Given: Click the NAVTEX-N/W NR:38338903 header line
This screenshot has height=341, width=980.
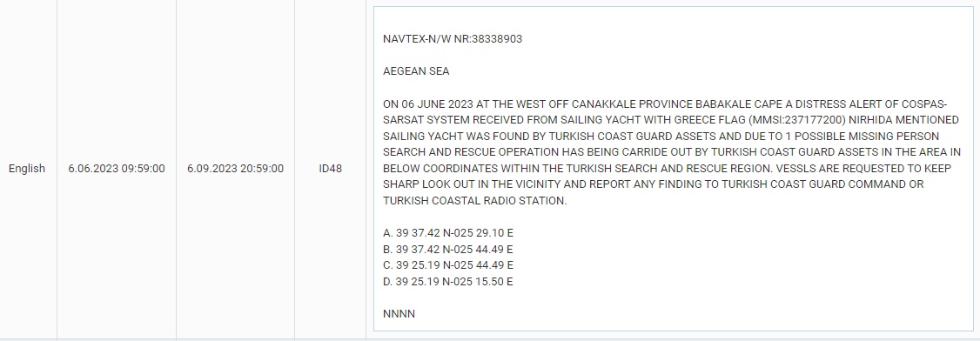Looking at the screenshot, I should tap(453, 39).
